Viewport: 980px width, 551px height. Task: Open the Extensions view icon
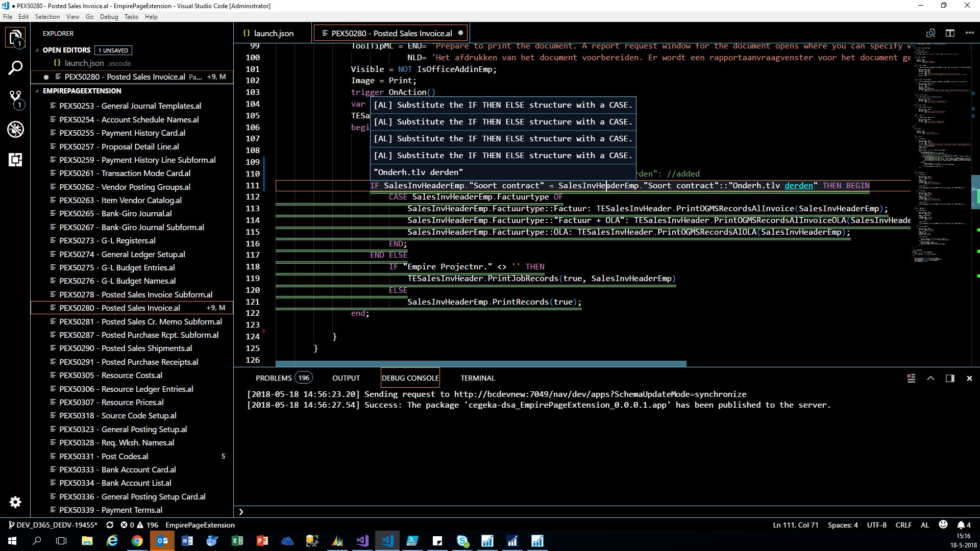[15, 160]
